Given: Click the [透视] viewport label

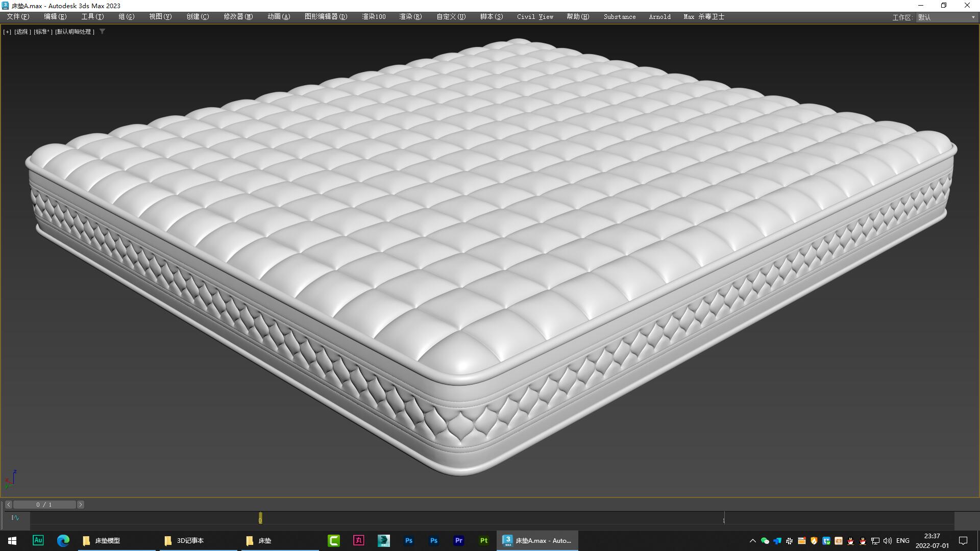Looking at the screenshot, I should pos(22,31).
